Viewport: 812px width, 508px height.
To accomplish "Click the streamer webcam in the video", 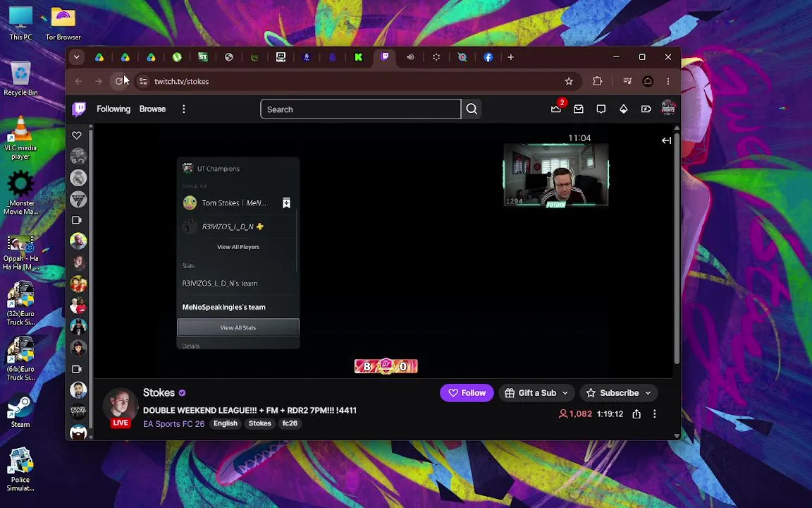I will click(x=555, y=175).
